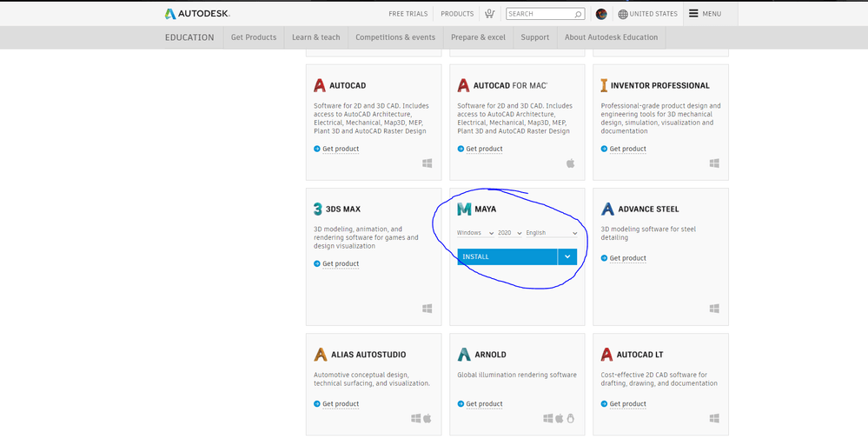Viewport: 868px width, 439px height.
Task: Click the AutoCAD for Mac product icon
Action: point(463,85)
